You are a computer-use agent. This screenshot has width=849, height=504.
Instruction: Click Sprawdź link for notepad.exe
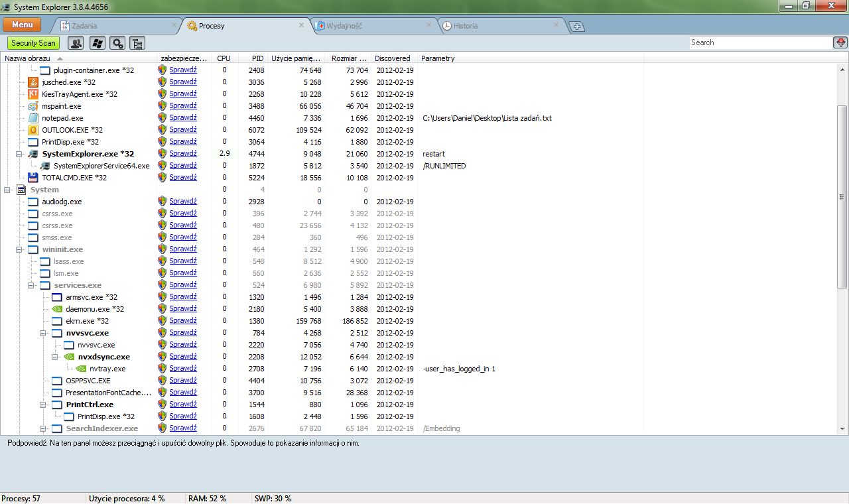coord(182,117)
